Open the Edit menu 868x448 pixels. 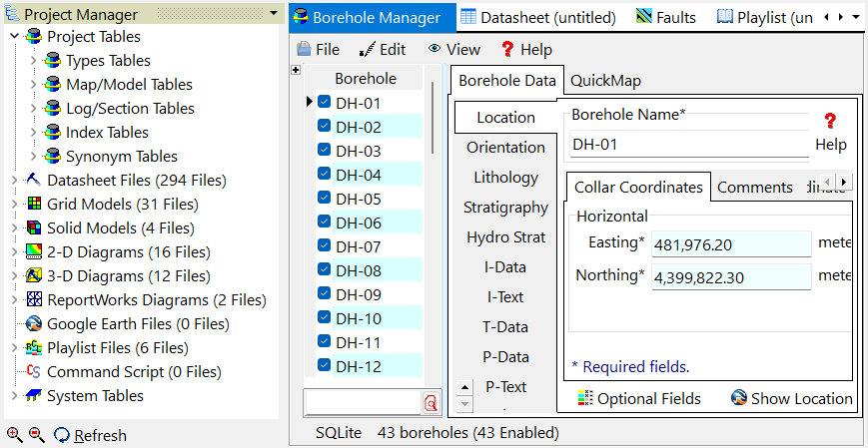(x=382, y=49)
